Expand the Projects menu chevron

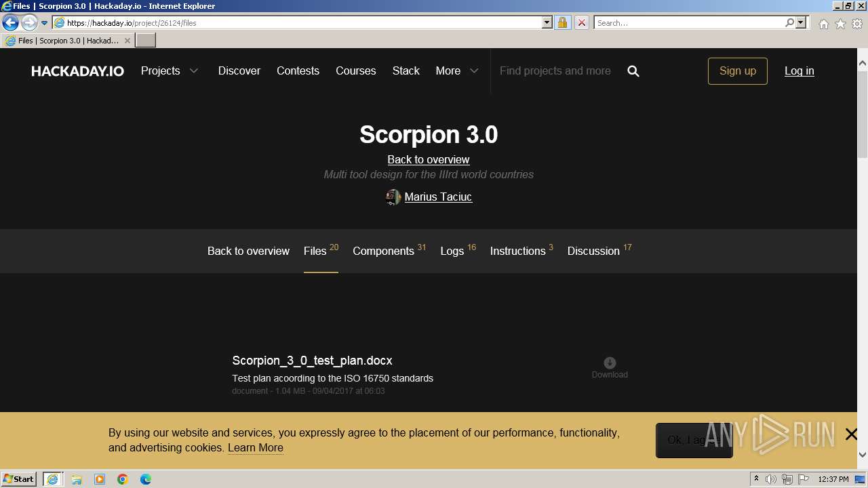click(194, 70)
